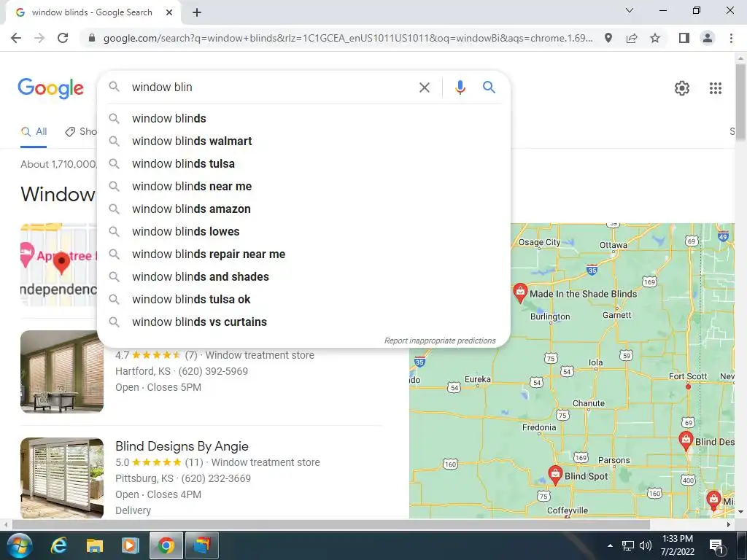Open Google quick settings gear
The height and width of the screenshot is (560, 747).
pos(682,88)
